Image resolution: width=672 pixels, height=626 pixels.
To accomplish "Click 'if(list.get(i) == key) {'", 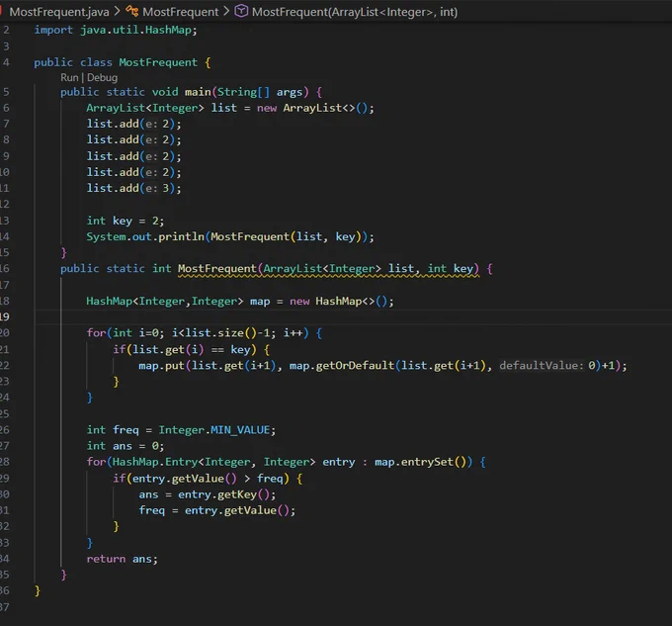I will click(191, 350).
